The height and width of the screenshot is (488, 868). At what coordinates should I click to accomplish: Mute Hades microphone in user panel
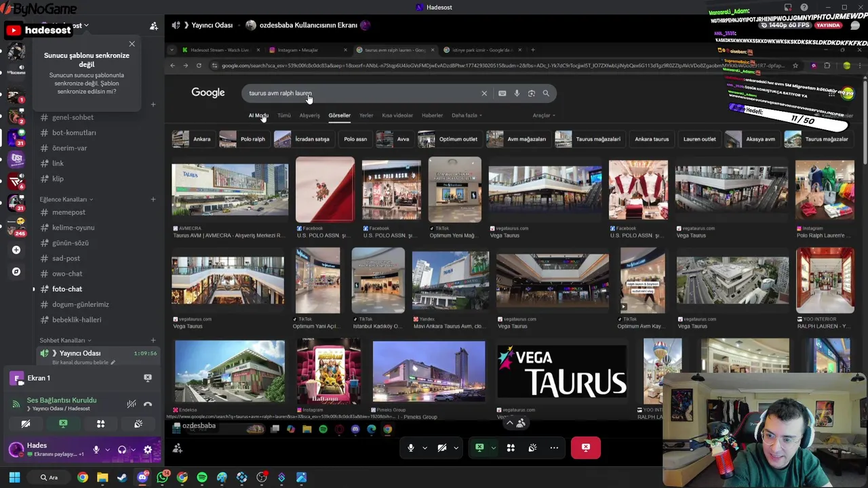[96, 449]
